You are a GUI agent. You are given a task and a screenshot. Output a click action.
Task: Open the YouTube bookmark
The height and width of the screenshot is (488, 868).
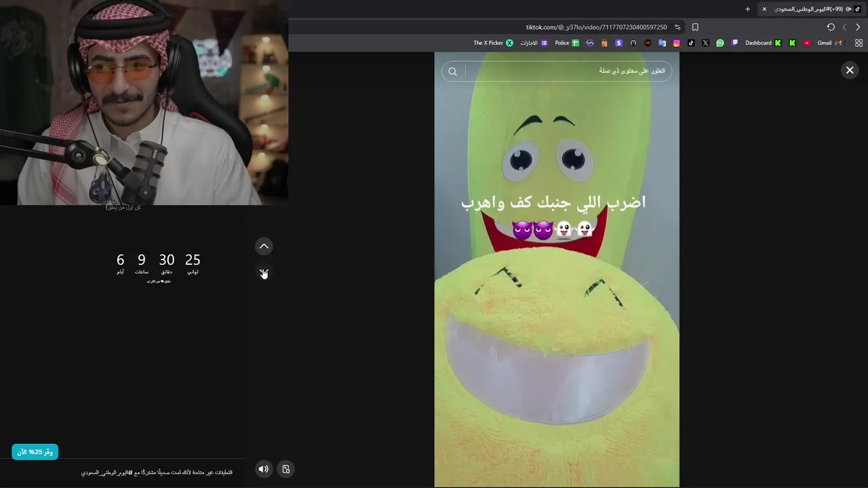pos(807,43)
